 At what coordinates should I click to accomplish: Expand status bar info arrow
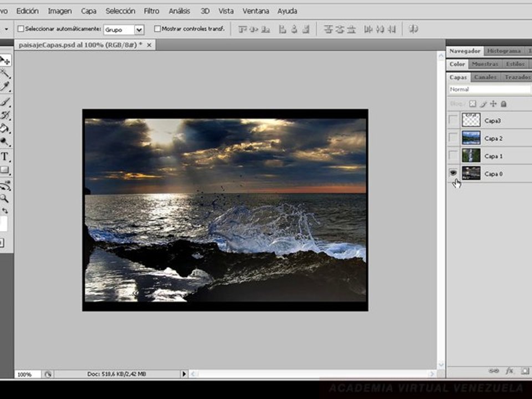184,374
